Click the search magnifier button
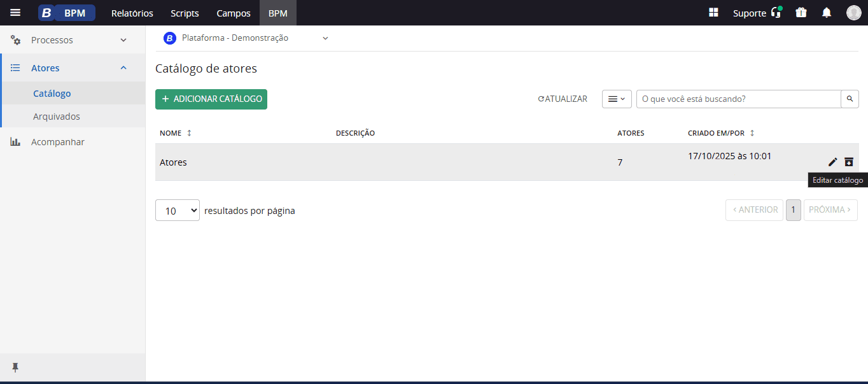868x384 pixels. pos(850,99)
